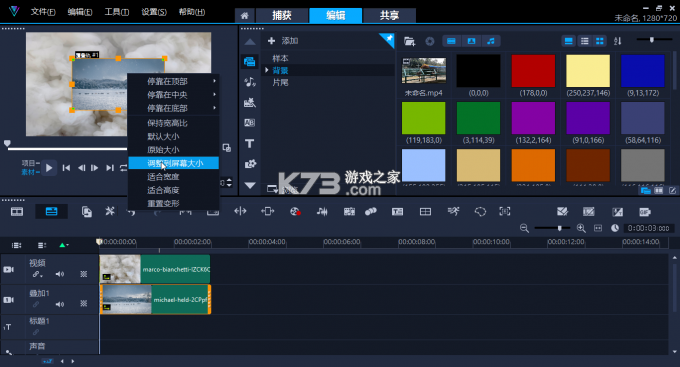680x367 pixels.
Task: Choose 停靠在底部 from context menu
Action: tap(173, 108)
